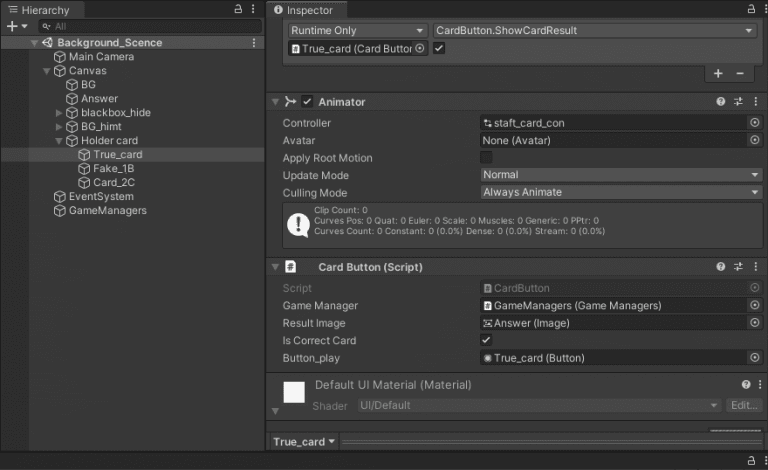Click the object picker for Result Image field

755,323
